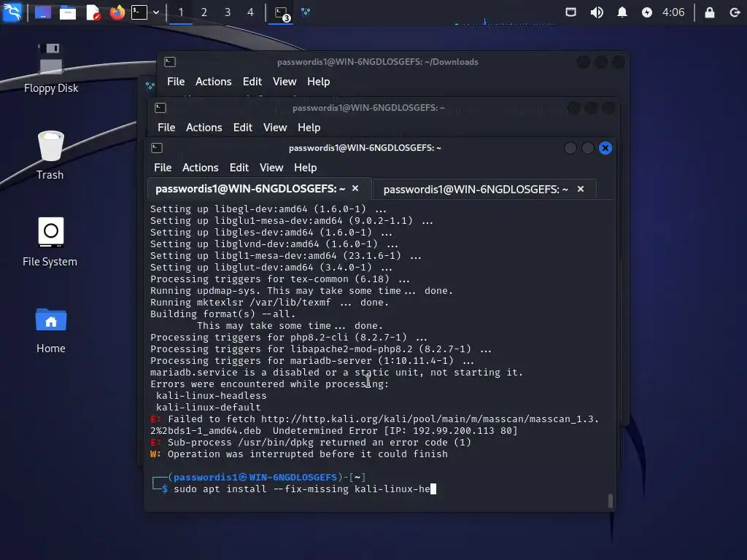Viewport: 747px width, 560px height.
Task: Launch the text editor panel icon
Action: click(93, 12)
